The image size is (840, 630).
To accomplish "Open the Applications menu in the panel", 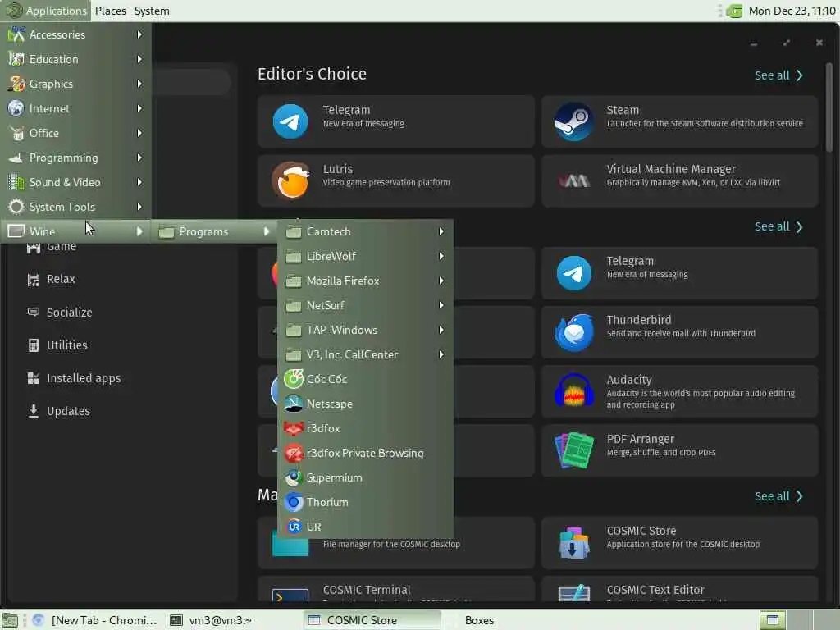I will pos(47,11).
